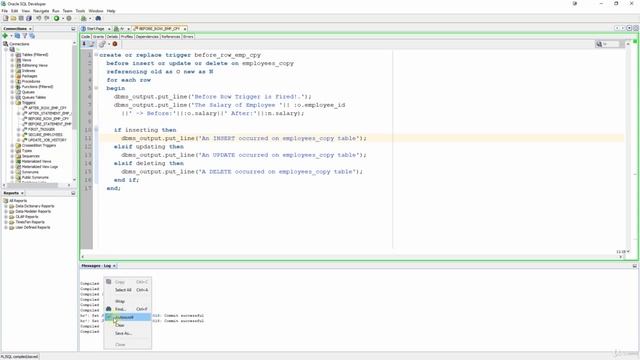Image resolution: width=640 pixels, height=360 pixels.
Task: Switch to the Details tab
Action: click(112, 37)
